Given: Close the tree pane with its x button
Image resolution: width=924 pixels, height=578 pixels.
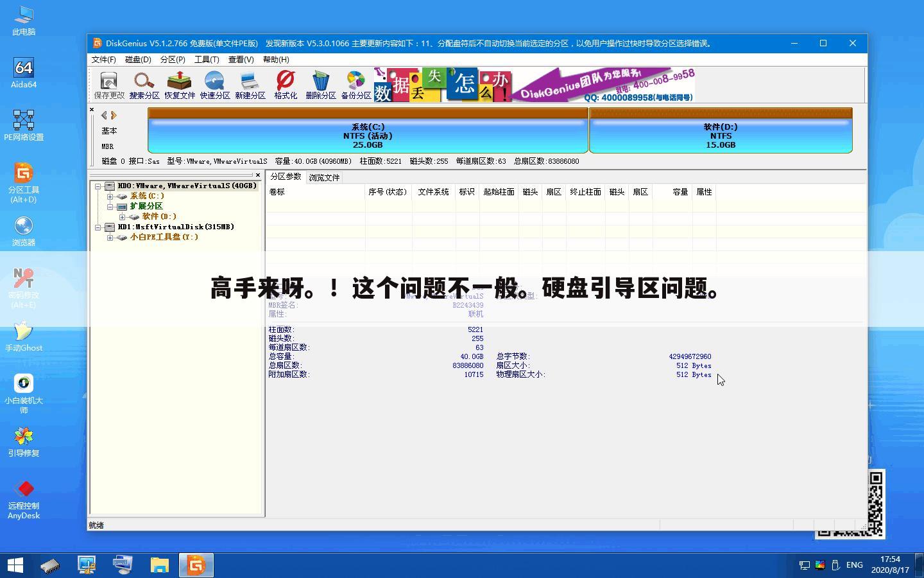Looking at the screenshot, I should pos(258,175).
